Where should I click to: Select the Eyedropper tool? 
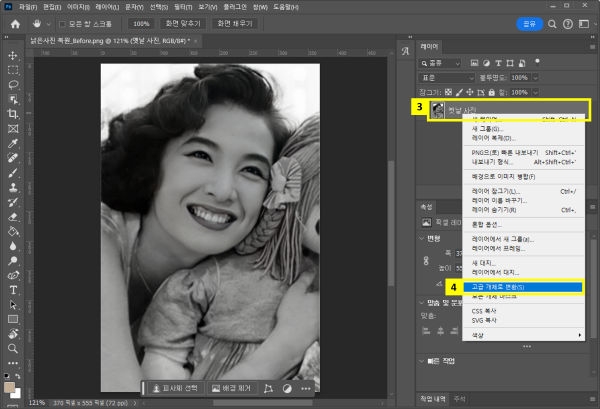click(x=13, y=143)
